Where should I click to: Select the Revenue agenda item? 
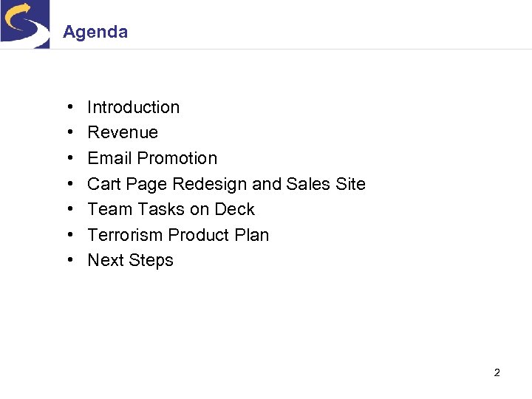(x=123, y=132)
